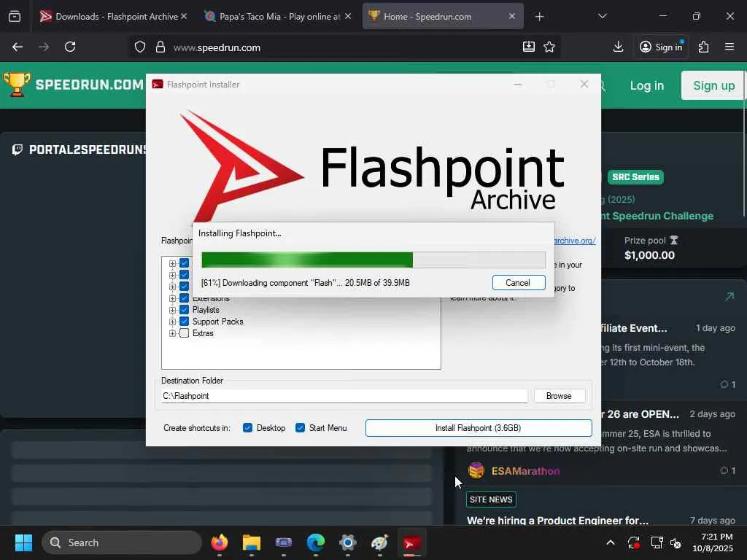Close the Papa's Taco Mia tab
The width and height of the screenshot is (747, 560).
point(348,16)
